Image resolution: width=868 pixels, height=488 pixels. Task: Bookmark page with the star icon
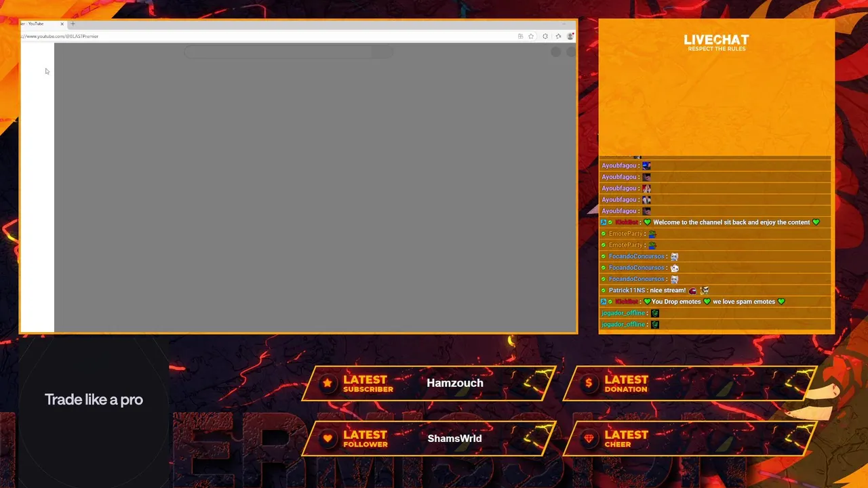click(x=531, y=36)
